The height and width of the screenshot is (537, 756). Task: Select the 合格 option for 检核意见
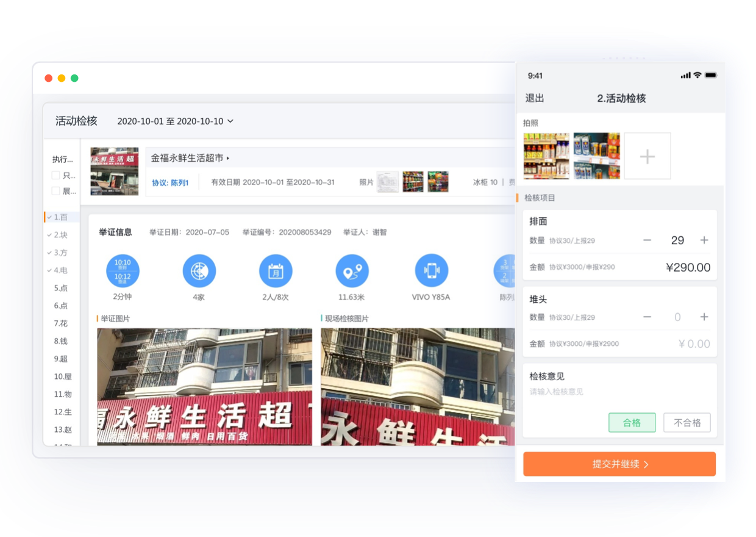click(x=632, y=422)
